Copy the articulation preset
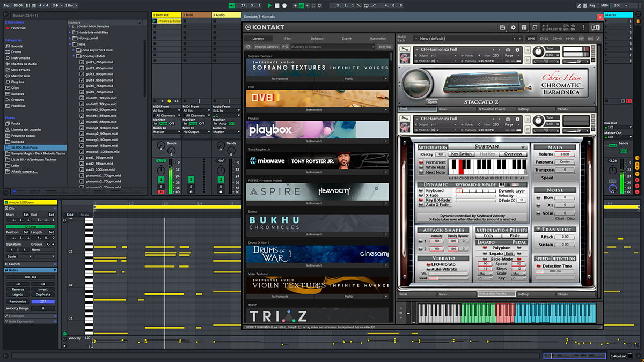Screen dimensions: 644x362 click(x=488, y=236)
